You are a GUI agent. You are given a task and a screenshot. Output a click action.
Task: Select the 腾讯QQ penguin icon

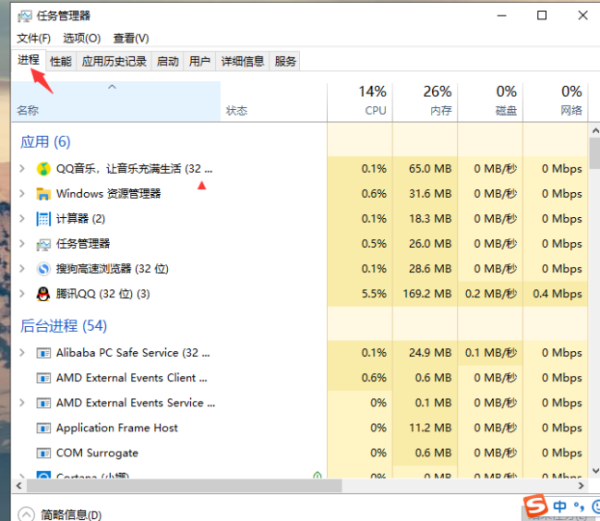click(x=43, y=294)
